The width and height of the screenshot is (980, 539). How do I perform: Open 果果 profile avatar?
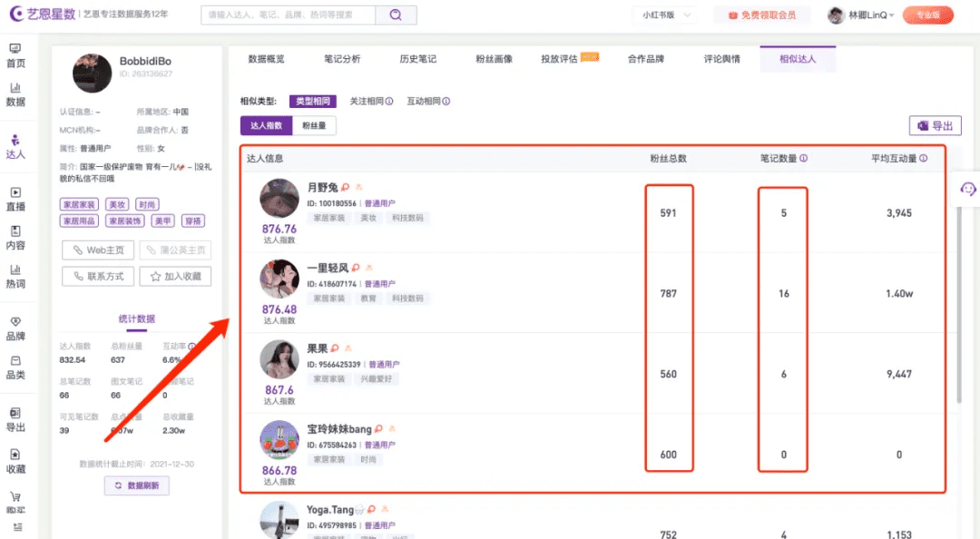(x=279, y=359)
